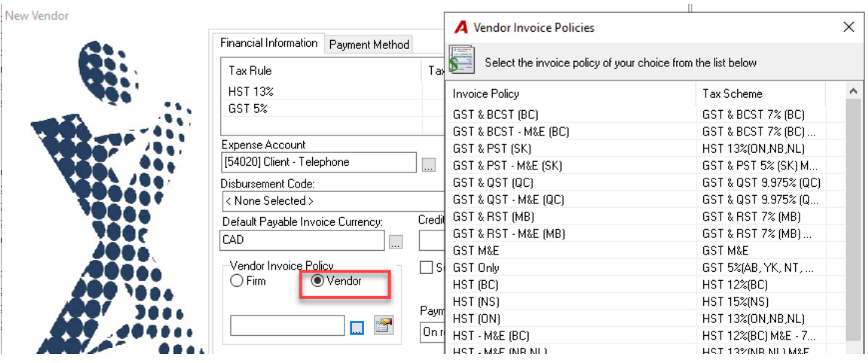This screenshot has height=363, width=868.
Task: Click the policy list scroll up arrow
Action: [x=853, y=91]
